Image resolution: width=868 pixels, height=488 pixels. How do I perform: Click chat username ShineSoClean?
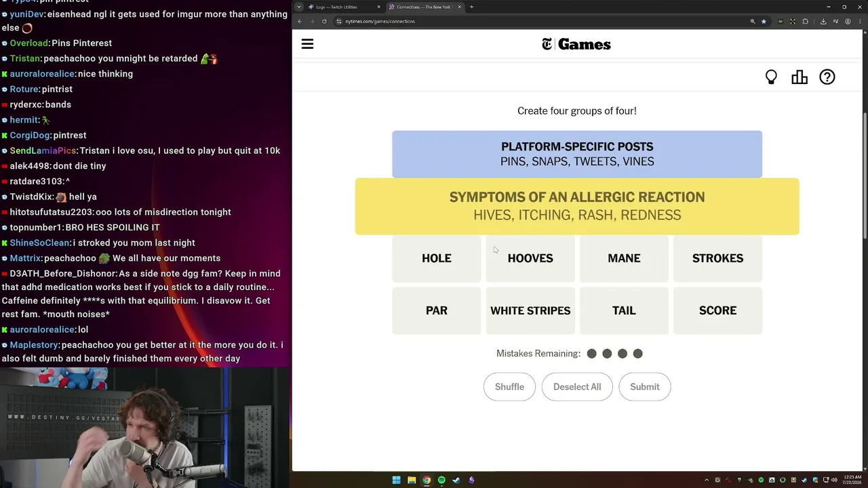tap(40, 243)
